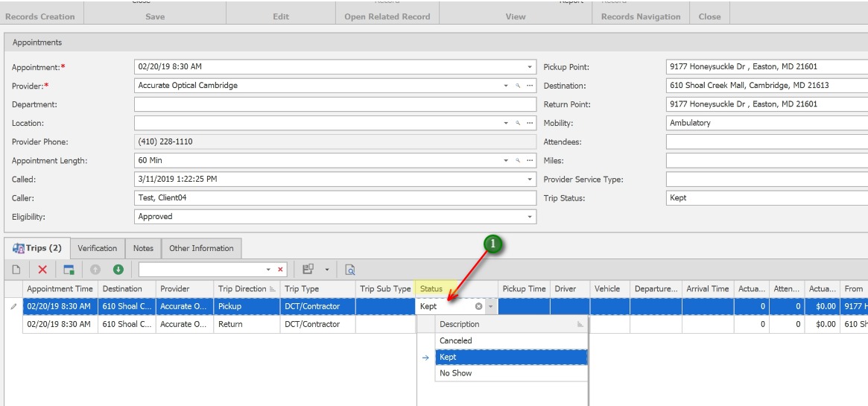Click the $0.00 cell in Return row
868x406 pixels.
(x=823, y=325)
